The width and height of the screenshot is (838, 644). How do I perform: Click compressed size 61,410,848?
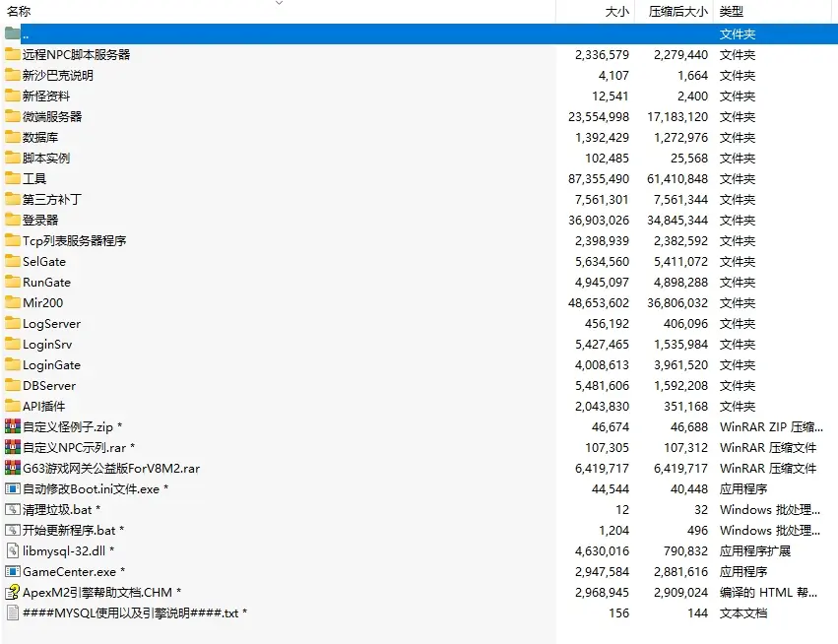click(x=677, y=178)
